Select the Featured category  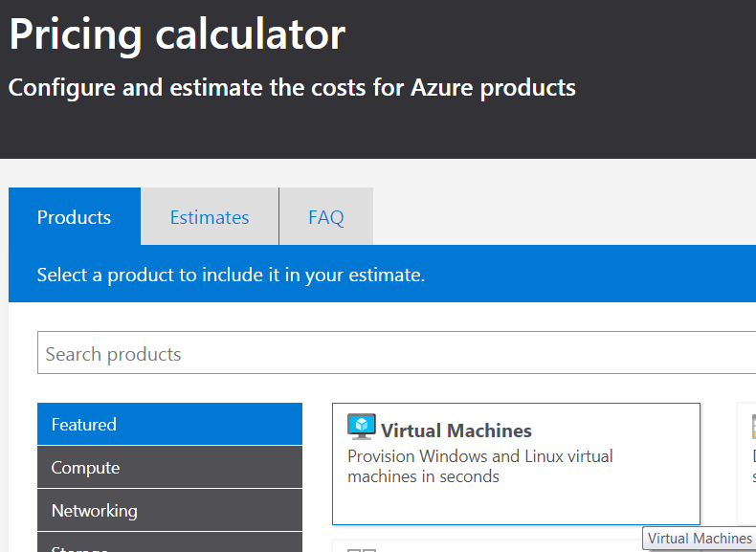click(169, 424)
